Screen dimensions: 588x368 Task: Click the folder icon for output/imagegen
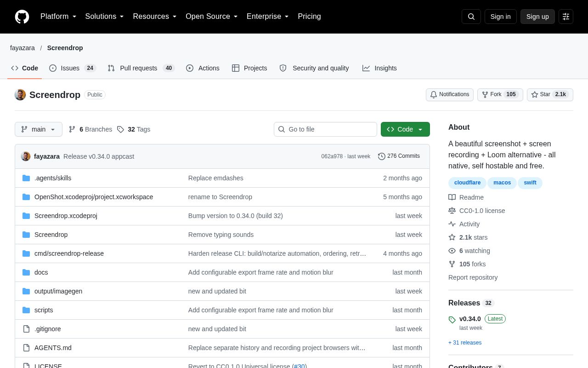tap(26, 291)
